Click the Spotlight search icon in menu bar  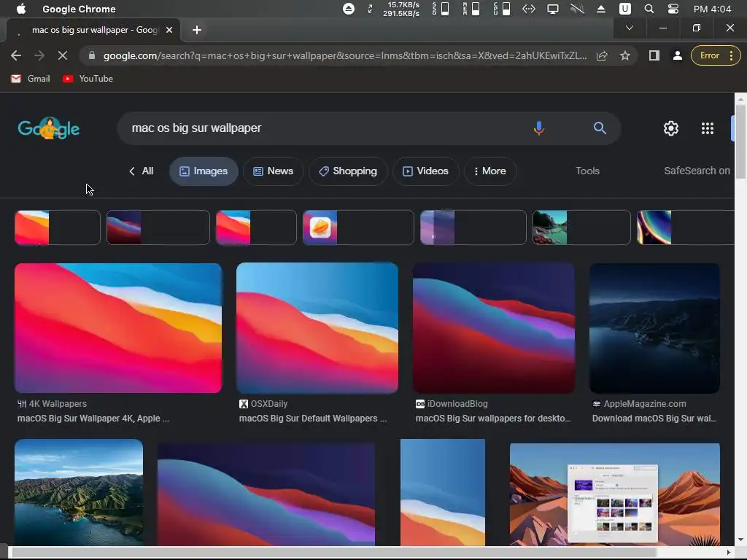click(649, 9)
